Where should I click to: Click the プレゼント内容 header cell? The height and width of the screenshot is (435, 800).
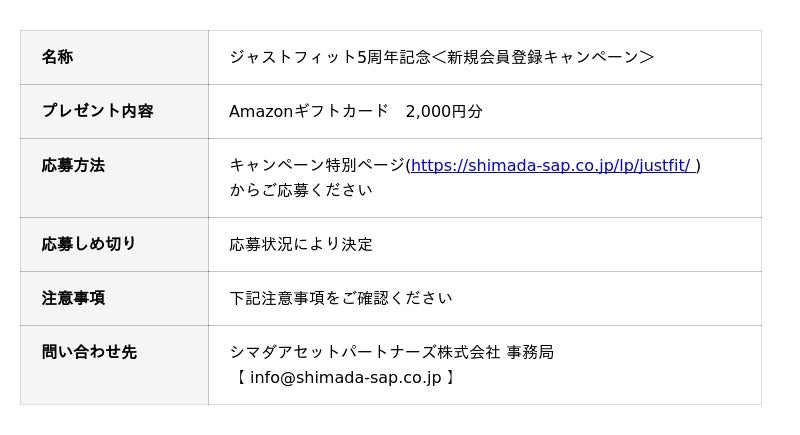97,111
